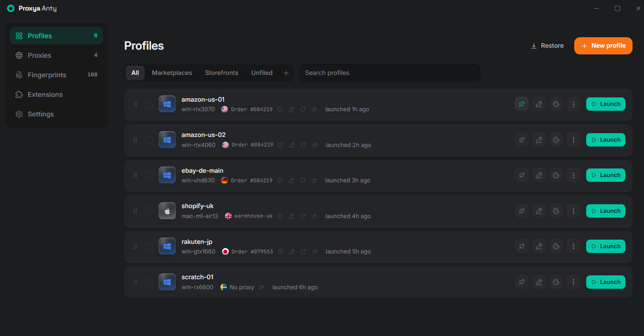Refresh the proxy on amazon-us-01
This screenshot has height=336, width=644.
click(303, 109)
